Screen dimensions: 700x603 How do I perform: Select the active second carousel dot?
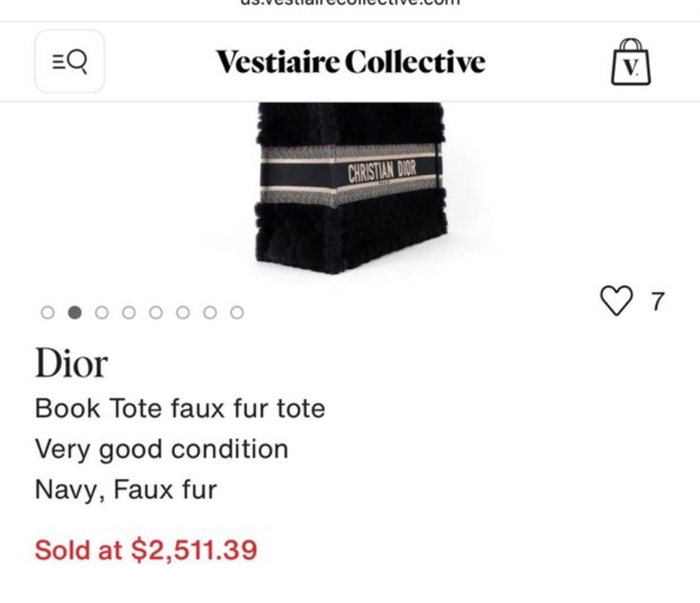[75, 313]
